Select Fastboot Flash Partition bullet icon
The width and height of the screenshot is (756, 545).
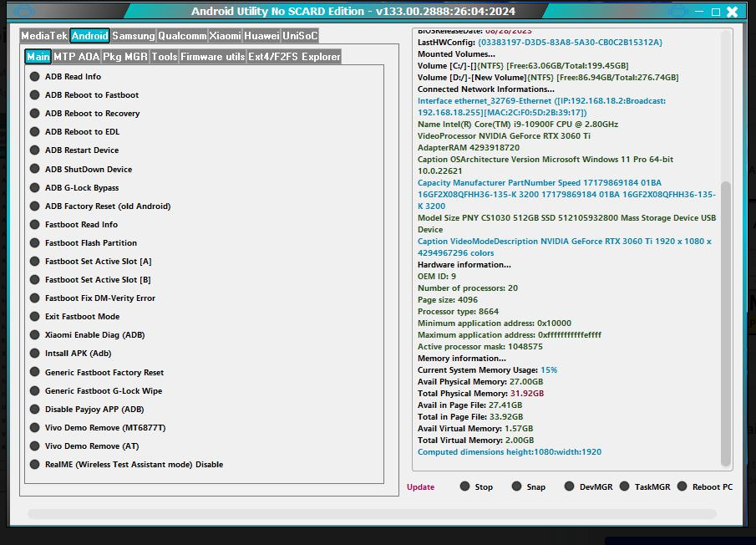click(x=35, y=243)
